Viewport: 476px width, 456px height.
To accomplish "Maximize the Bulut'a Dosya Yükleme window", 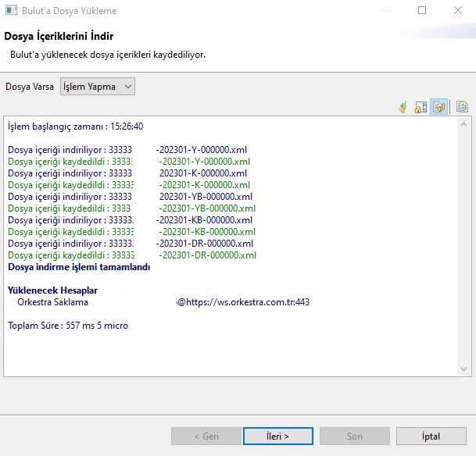I will click(x=423, y=11).
